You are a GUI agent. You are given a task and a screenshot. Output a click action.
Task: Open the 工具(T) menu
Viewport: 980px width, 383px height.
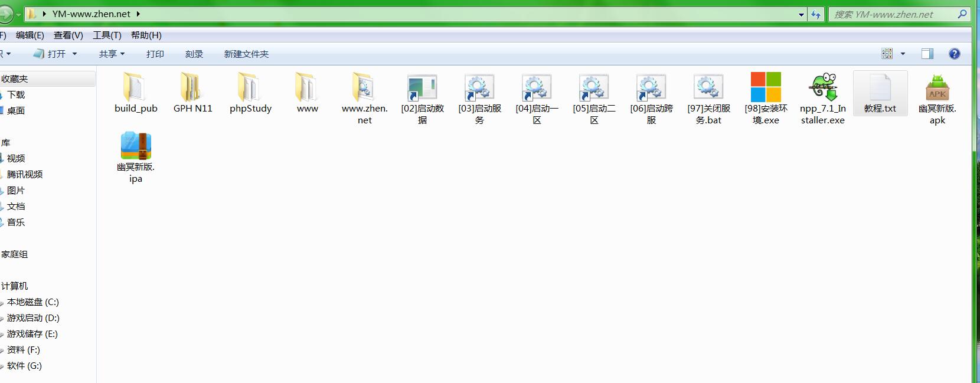coord(107,35)
